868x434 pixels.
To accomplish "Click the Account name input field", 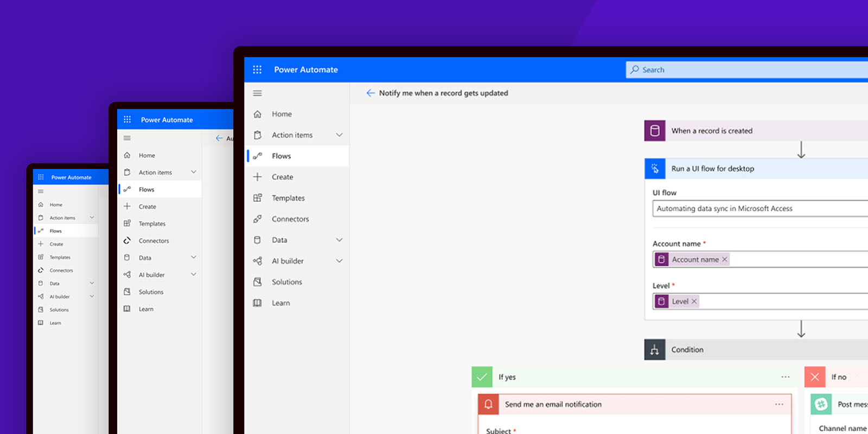I will (761, 259).
